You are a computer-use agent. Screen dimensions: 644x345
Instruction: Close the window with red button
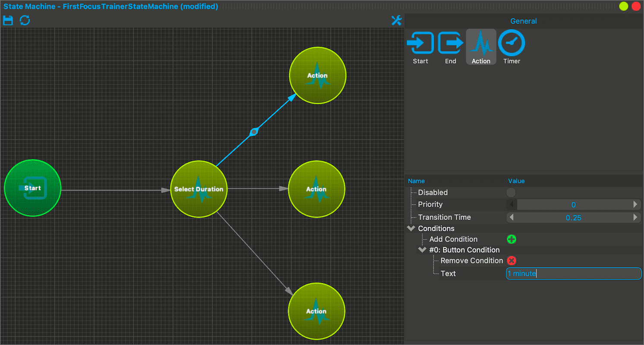(x=636, y=6)
